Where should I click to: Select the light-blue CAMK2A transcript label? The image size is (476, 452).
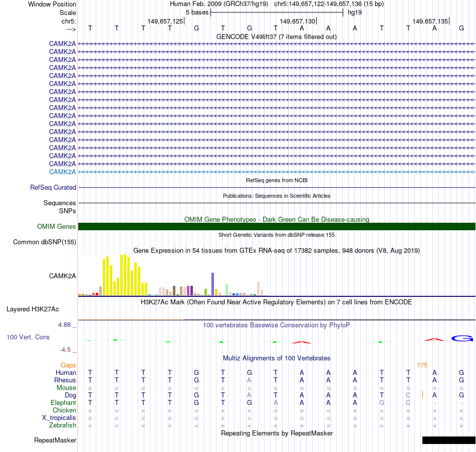[x=62, y=172]
